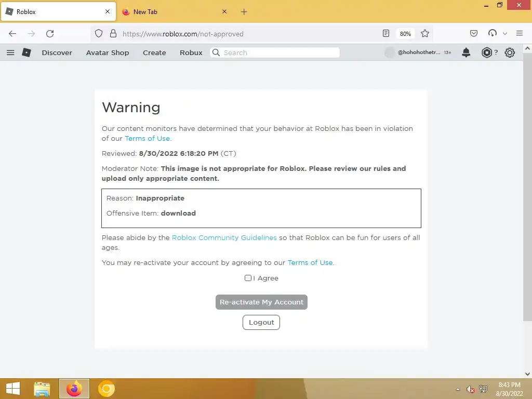Open the Avatar Shop
The width and height of the screenshot is (532, 399).
click(108, 52)
